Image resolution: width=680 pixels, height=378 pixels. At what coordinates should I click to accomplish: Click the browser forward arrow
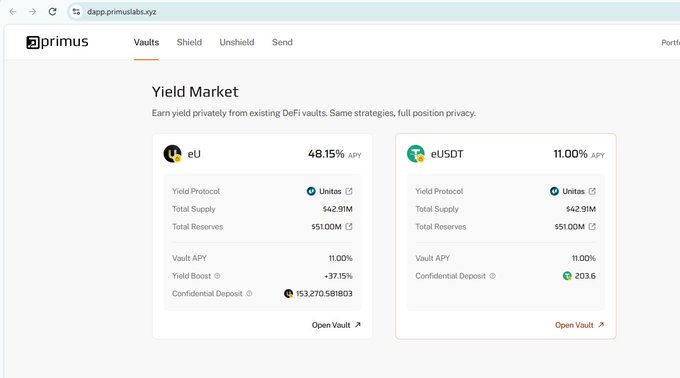(x=33, y=12)
